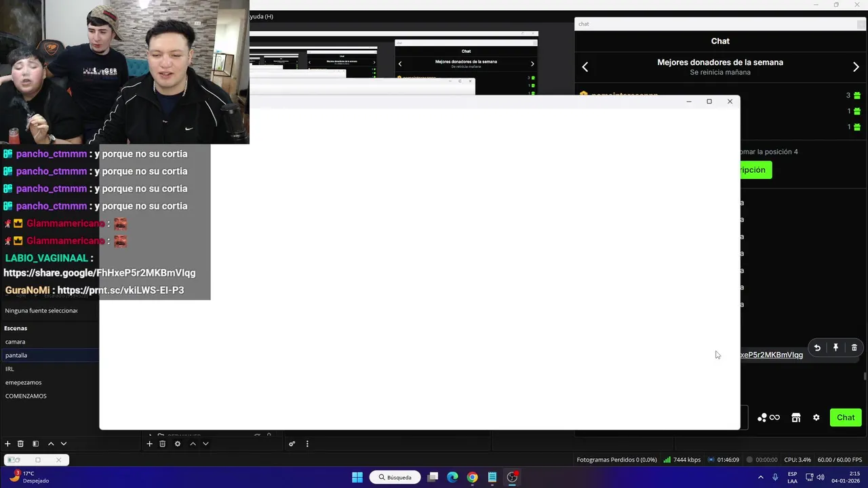868x488 pixels.
Task: Open Windows Start menu
Action: pos(357,477)
